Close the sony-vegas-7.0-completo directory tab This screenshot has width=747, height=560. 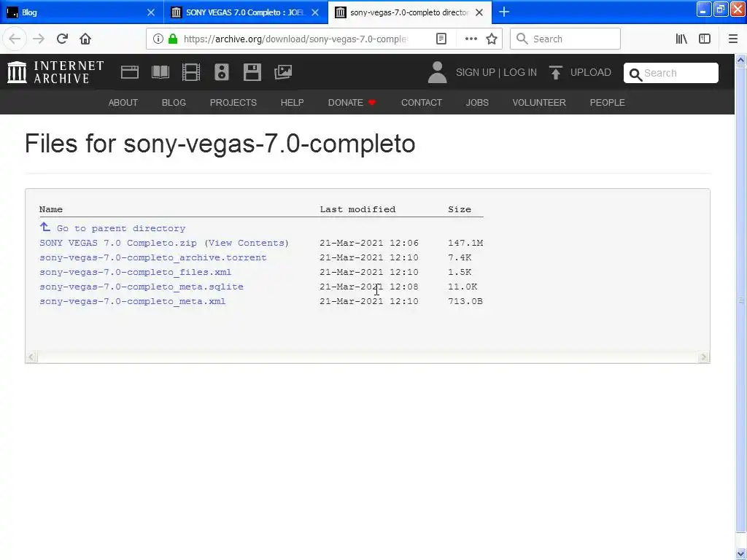(479, 12)
